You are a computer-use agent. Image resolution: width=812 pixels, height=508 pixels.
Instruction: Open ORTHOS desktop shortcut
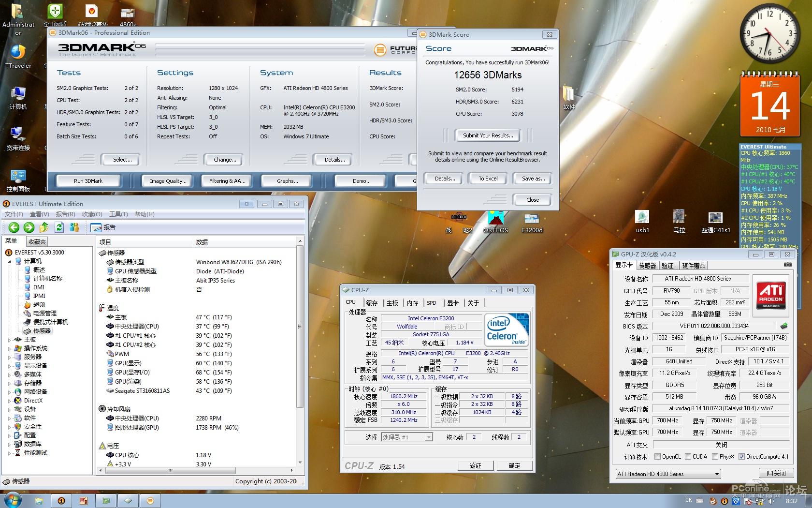click(x=495, y=223)
